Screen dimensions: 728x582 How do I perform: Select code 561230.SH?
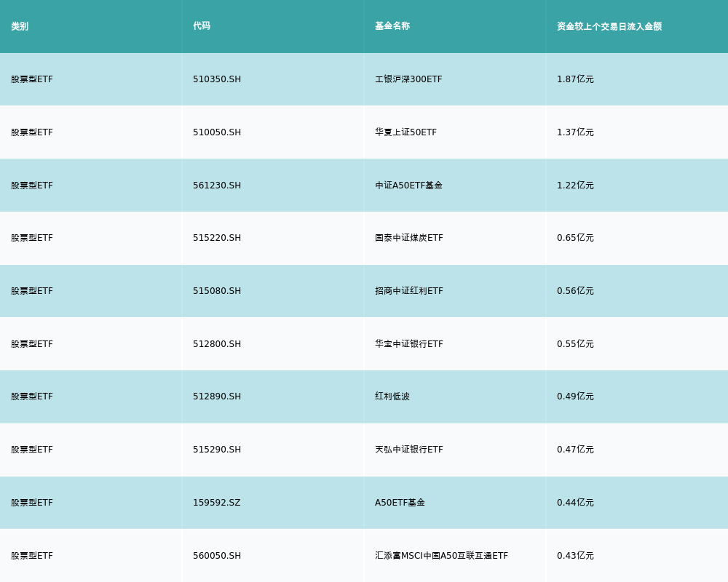(217, 186)
